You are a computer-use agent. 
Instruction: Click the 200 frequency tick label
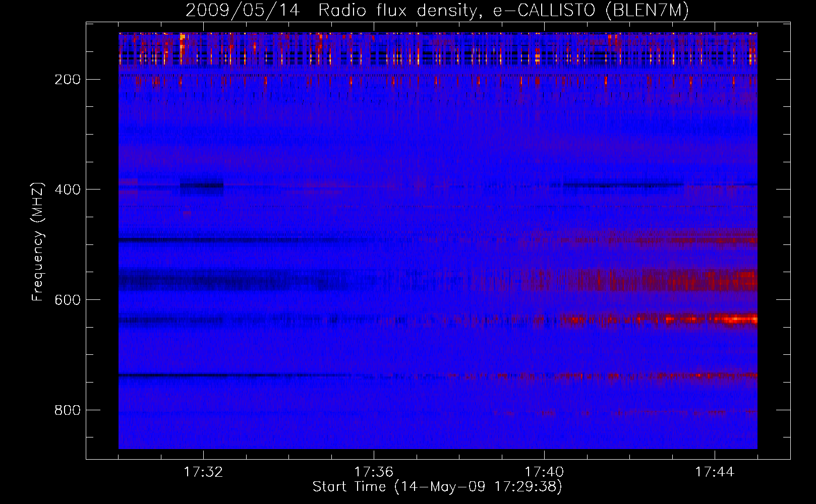pyautogui.click(x=68, y=80)
